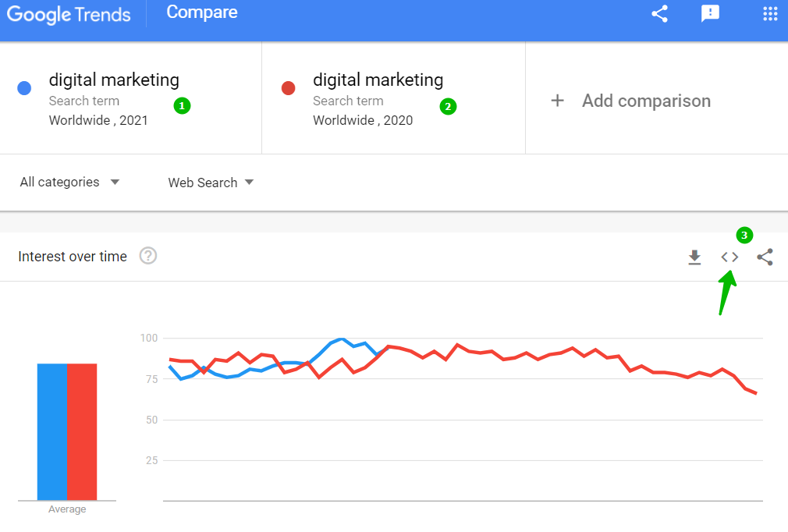Click the plus icon for Add comparison
The width and height of the screenshot is (788, 532).
pyautogui.click(x=557, y=101)
